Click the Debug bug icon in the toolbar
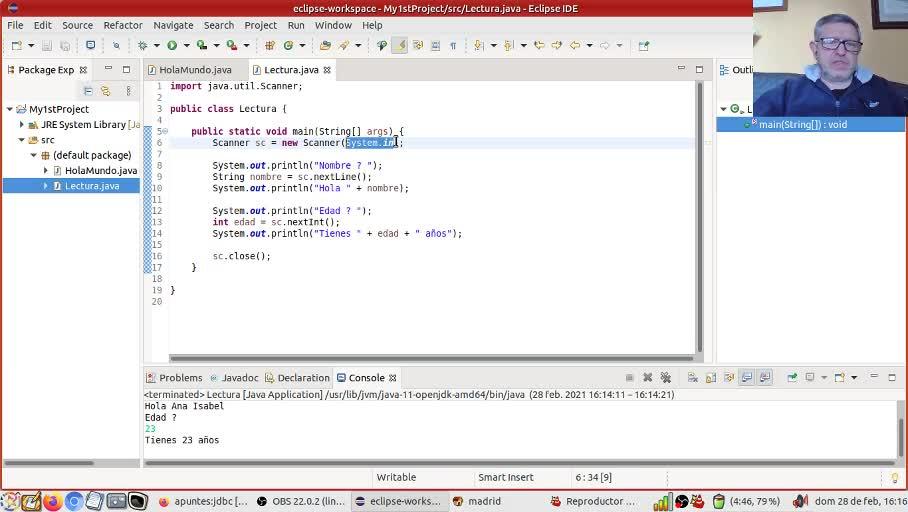This screenshot has height=512, width=908. [x=142, y=45]
